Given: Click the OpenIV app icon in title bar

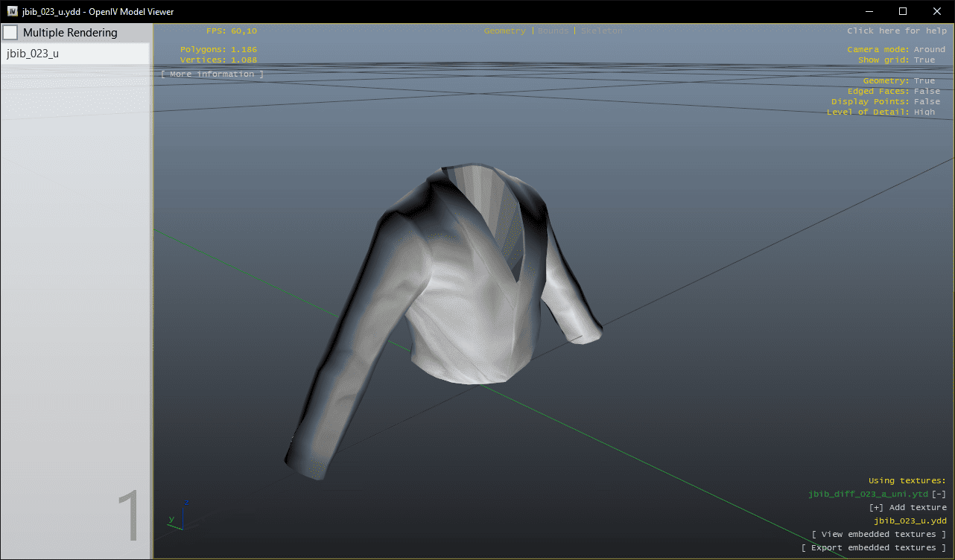Looking at the screenshot, I should click(x=13, y=11).
